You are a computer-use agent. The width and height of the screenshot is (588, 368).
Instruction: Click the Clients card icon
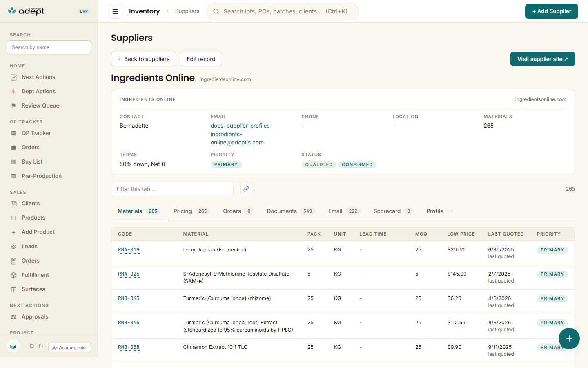tap(13, 204)
